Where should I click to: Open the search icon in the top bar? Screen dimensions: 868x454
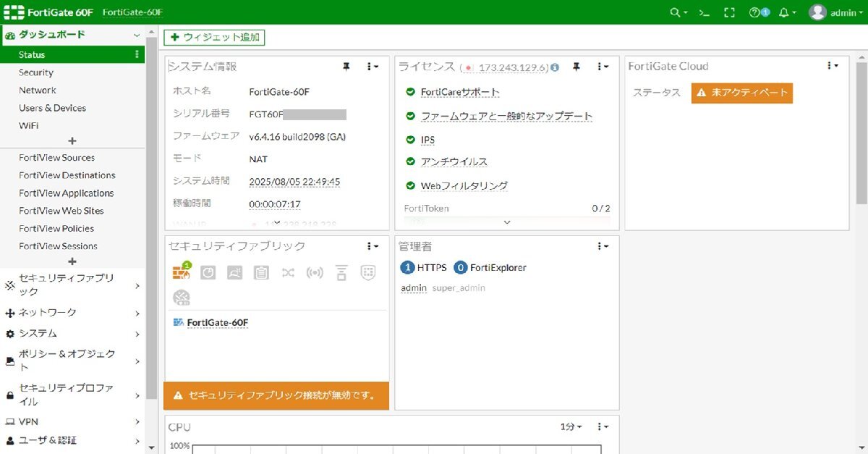[x=676, y=11]
